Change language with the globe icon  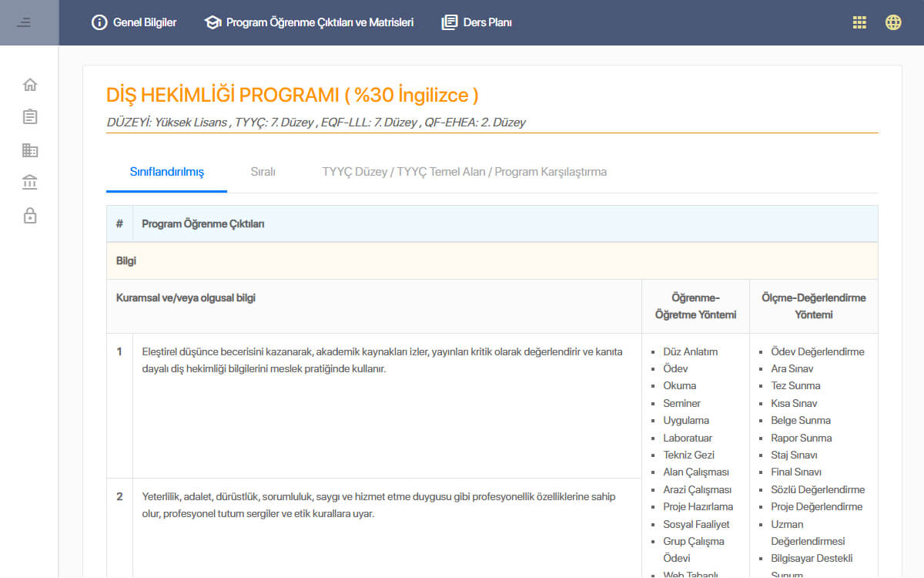(x=893, y=22)
